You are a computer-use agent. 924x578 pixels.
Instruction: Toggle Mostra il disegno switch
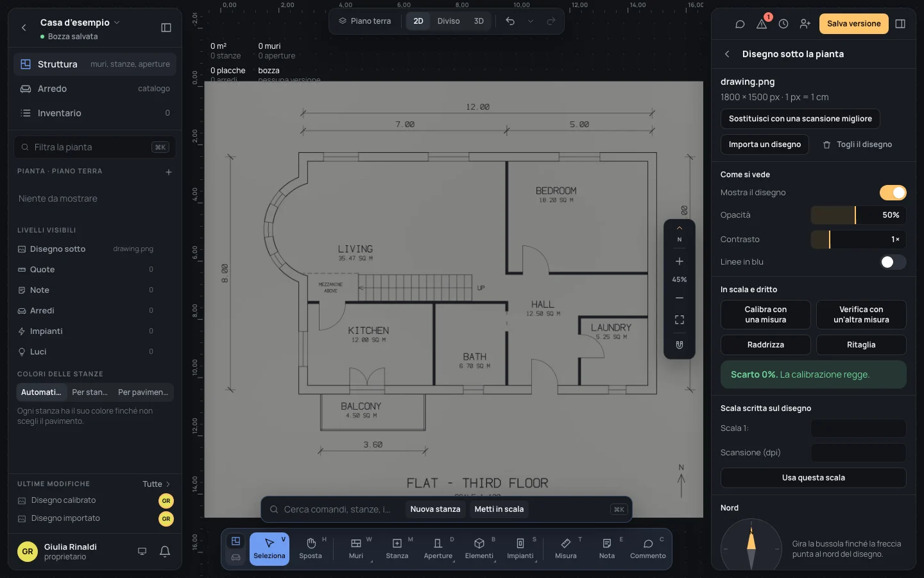pyautogui.click(x=893, y=193)
